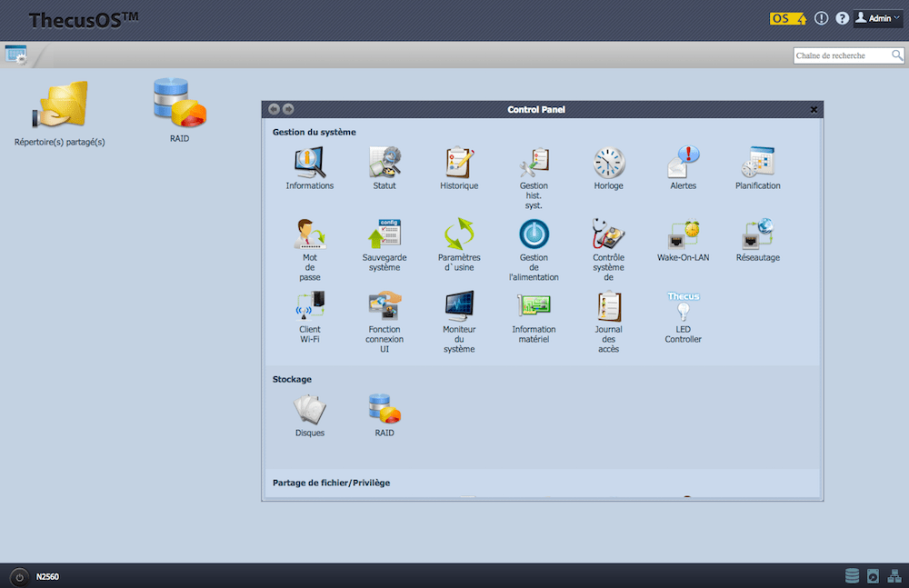This screenshot has width=909, height=588.
Task: Open the Horloge clock settings
Action: click(608, 168)
